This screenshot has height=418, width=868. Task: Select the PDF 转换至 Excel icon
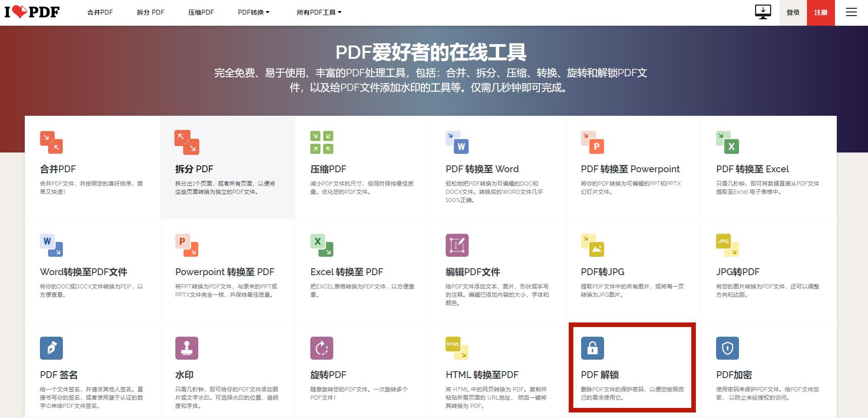click(x=728, y=144)
